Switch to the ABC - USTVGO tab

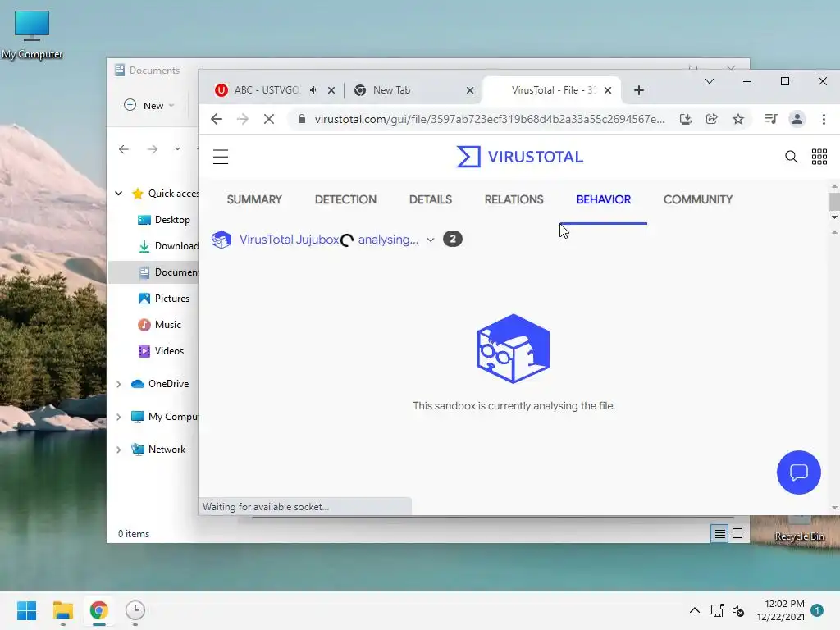point(267,90)
